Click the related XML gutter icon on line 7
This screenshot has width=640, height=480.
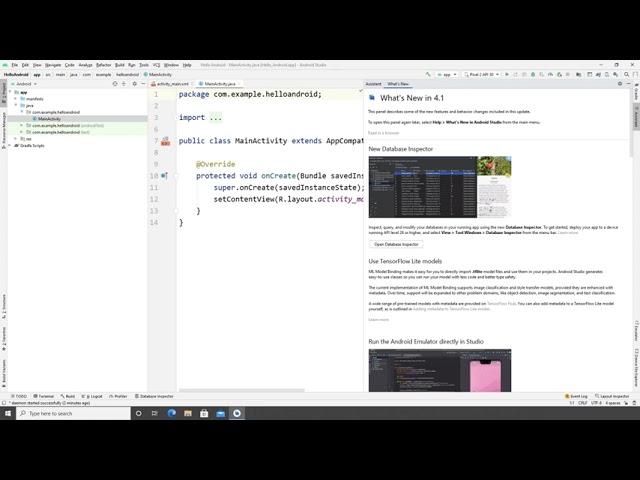pyautogui.click(x=165, y=142)
